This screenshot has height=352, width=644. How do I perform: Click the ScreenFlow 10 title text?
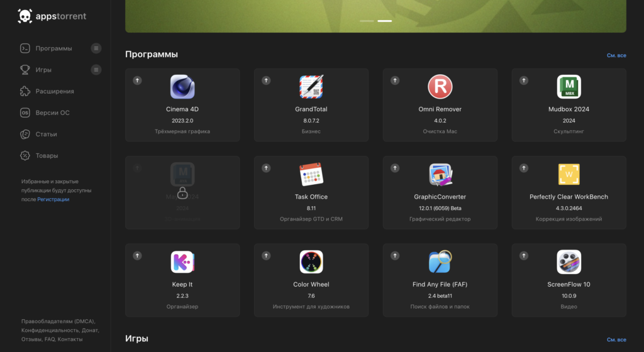click(x=569, y=284)
